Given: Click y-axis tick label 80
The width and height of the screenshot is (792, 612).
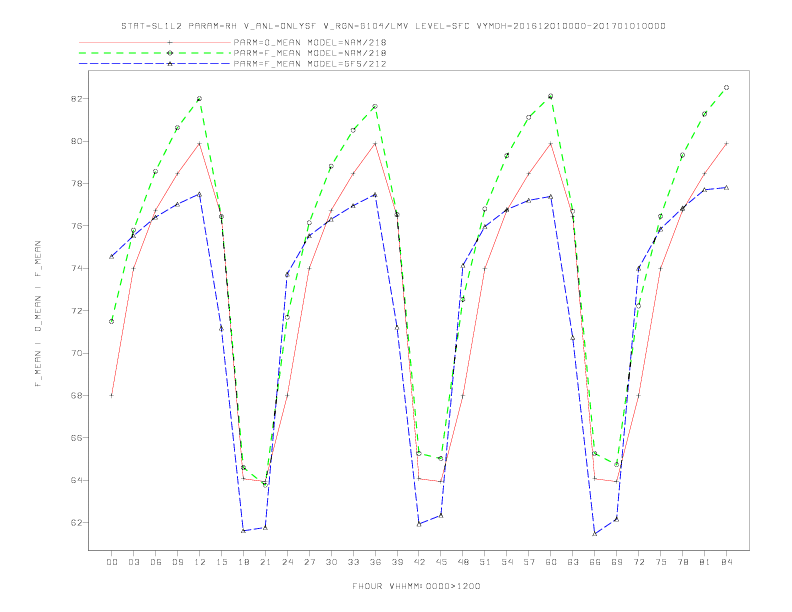Looking at the screenshot, I should tap(77, 141).
